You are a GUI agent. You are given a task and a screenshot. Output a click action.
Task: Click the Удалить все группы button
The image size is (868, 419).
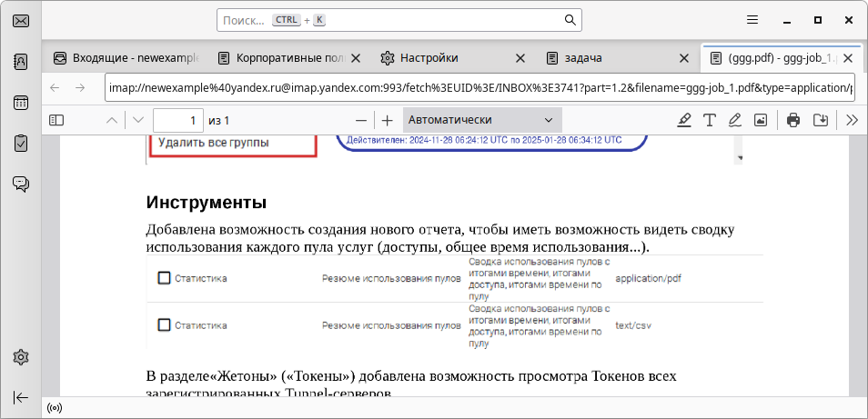pyautogui.click(x=233, y=145)
